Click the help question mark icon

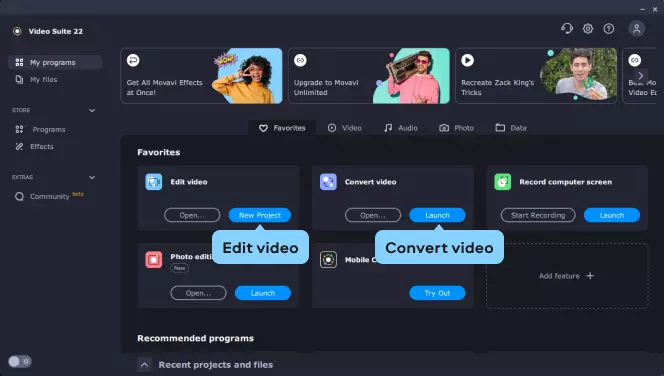pos(609,28)
